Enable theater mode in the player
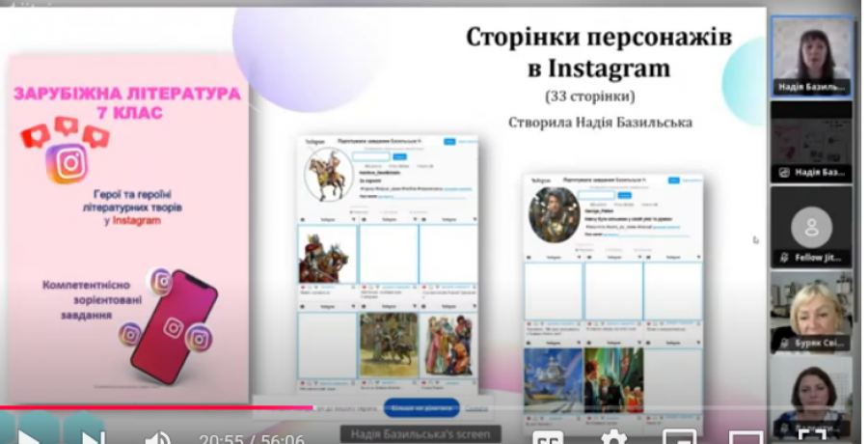 746,437
